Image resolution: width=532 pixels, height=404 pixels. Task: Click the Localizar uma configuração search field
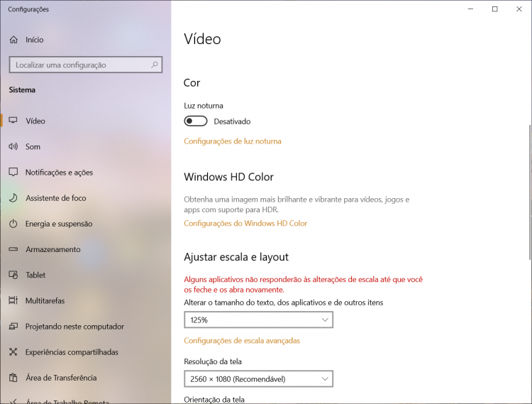coord(86,65)
